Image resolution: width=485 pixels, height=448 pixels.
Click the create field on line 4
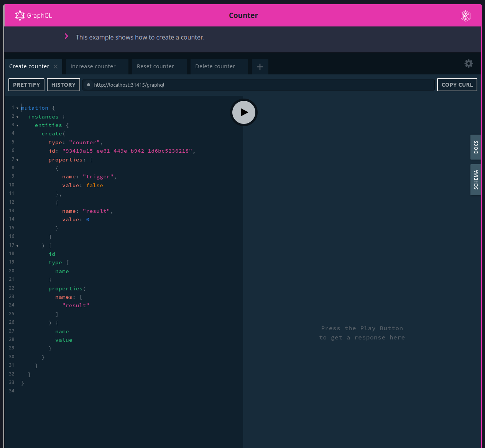pos(52,134)
